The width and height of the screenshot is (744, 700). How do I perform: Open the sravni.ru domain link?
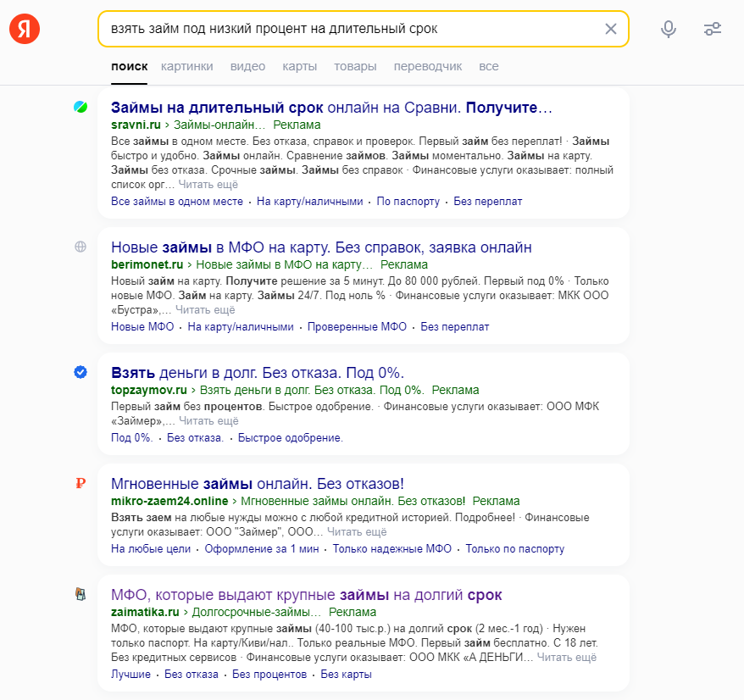pyautogui.click(x=136, y=125)
